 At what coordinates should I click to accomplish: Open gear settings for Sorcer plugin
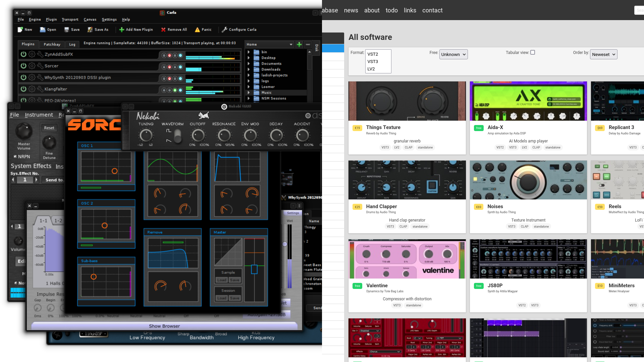pos(32,66)
